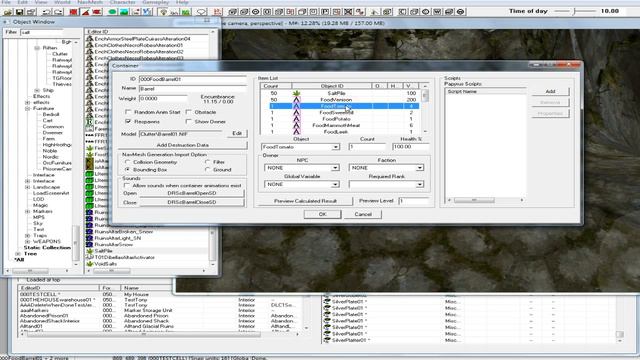Click the Preview Calculated Result button
Screen dimensions: 640x360
(x=305, y=201)
